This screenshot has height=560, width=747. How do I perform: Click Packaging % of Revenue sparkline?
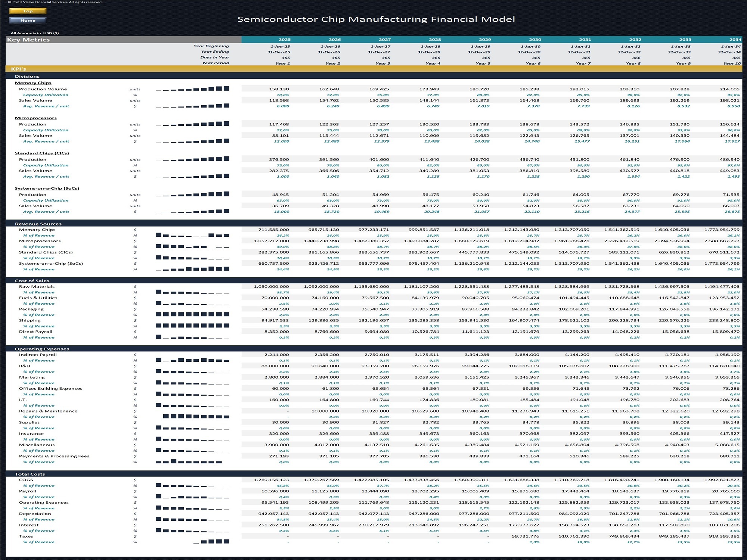(192, 314)
